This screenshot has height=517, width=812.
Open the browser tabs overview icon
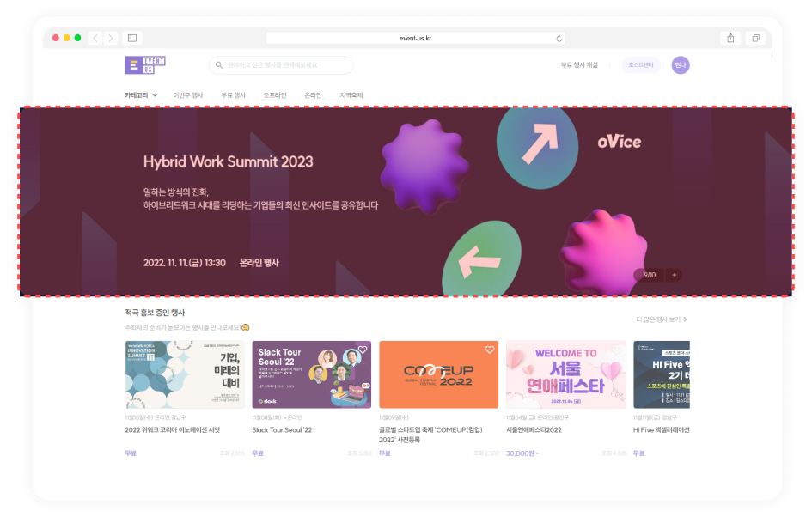[755, 38]
